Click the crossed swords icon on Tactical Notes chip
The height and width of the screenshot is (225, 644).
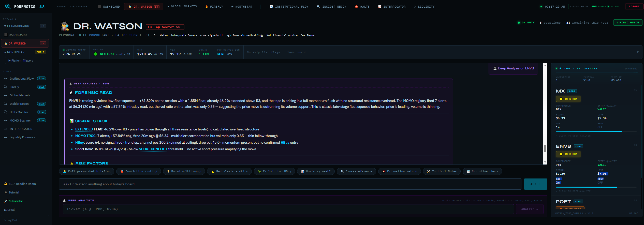pyautogui.click(x=429, y=172)
